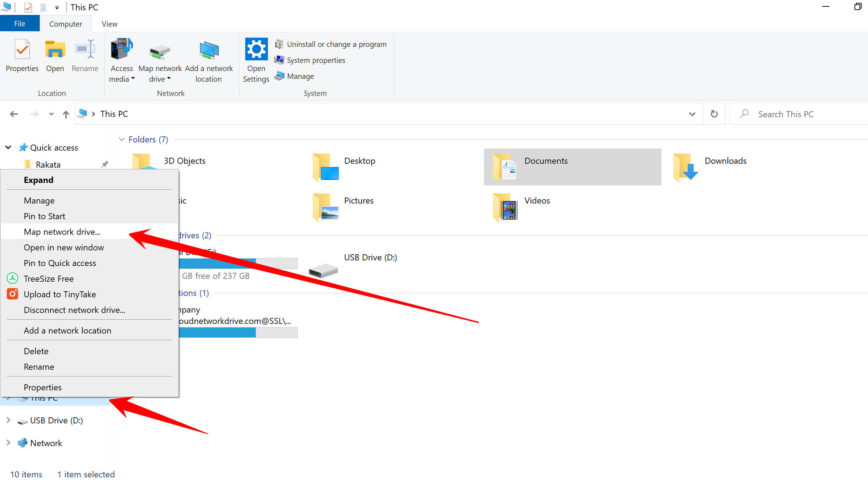Open Settings via the gear icon
This screenshot has height=482, width=868.
click(x=256, y=50)
